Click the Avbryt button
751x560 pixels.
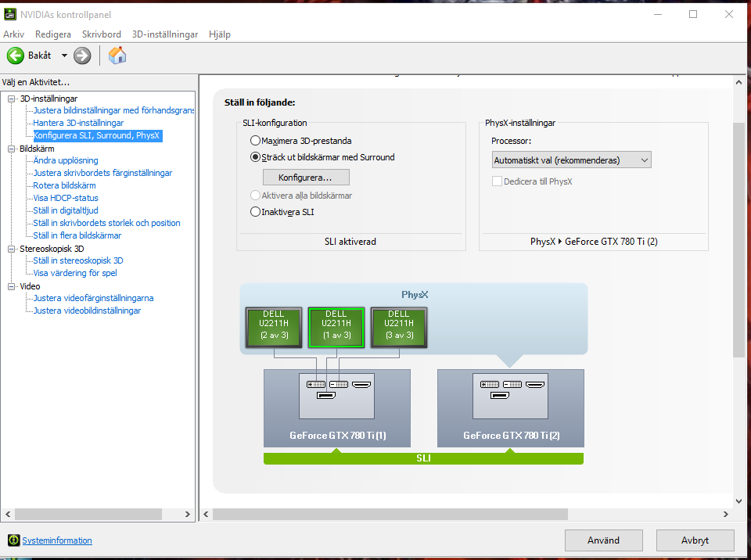[x=695, y=540]
